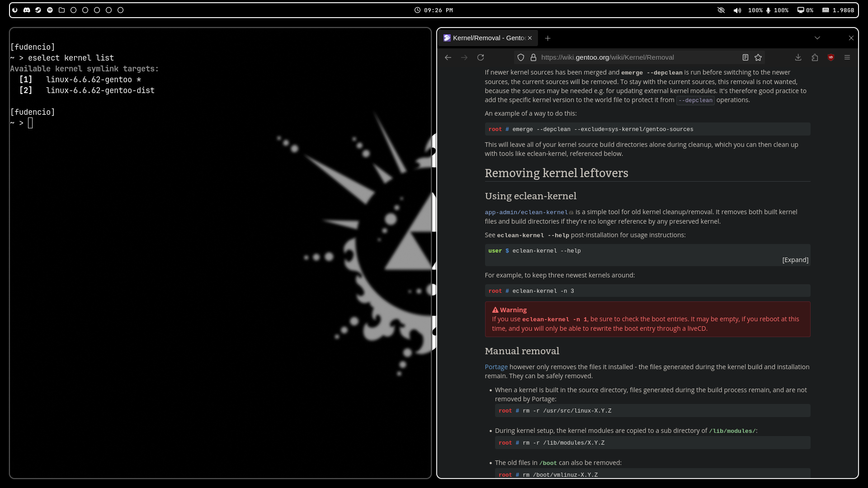The width and height of the screenshot is (868, 488).
Task: Click the speaker volume level control
Action: point(737,10)
